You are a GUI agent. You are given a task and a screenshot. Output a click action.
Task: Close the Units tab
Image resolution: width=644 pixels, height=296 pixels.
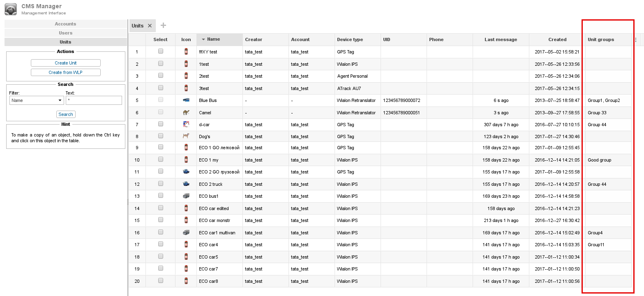(x=150, y=26)
